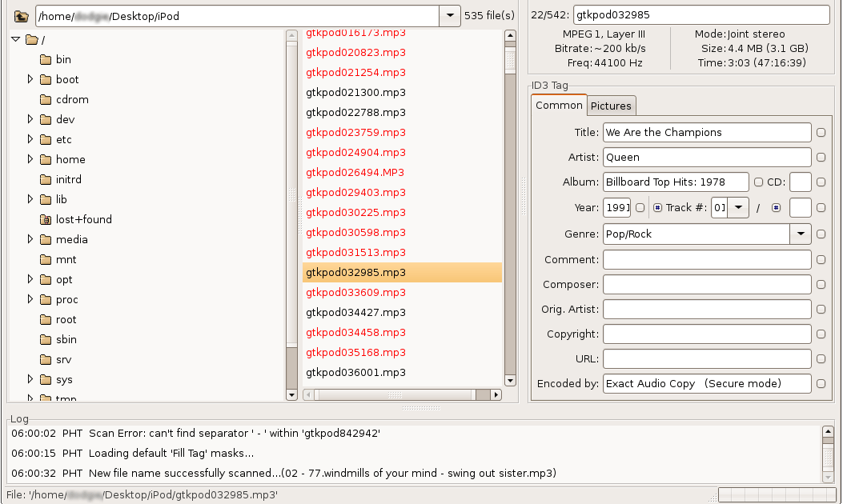Click the lost+found folder icon
This screenshot has height=504, width=843.
46,219
